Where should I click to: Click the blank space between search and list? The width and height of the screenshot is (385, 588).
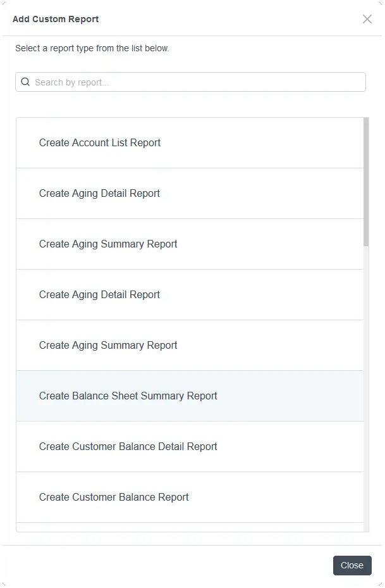(190, 104)
